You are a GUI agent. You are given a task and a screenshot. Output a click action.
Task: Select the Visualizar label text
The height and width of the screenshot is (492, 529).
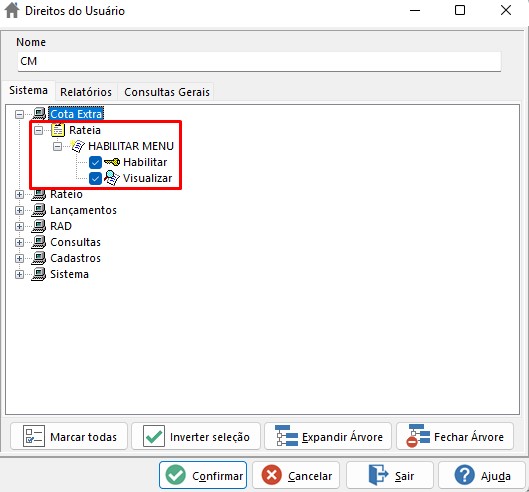pos(147,178)
